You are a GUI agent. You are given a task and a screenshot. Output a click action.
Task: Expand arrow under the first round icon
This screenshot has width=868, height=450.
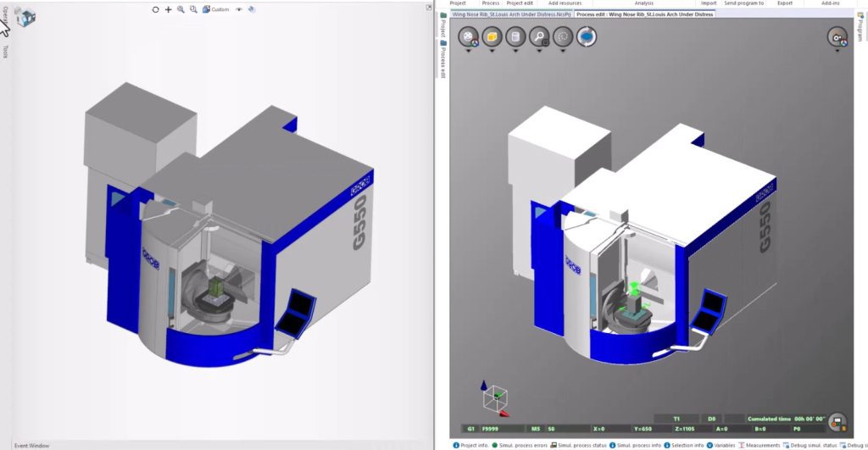(x=468, y=52)
